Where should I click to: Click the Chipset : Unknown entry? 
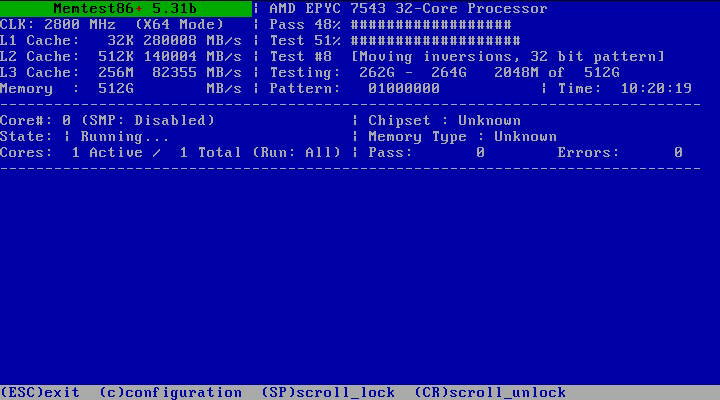click(x=444, y=121)
